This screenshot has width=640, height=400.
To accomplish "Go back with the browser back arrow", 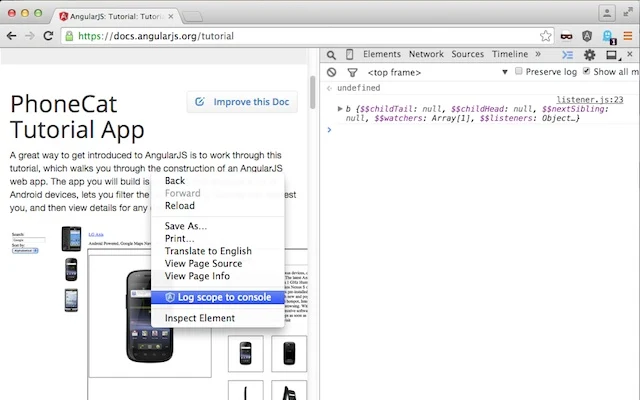I will click(x=11, y=36).
